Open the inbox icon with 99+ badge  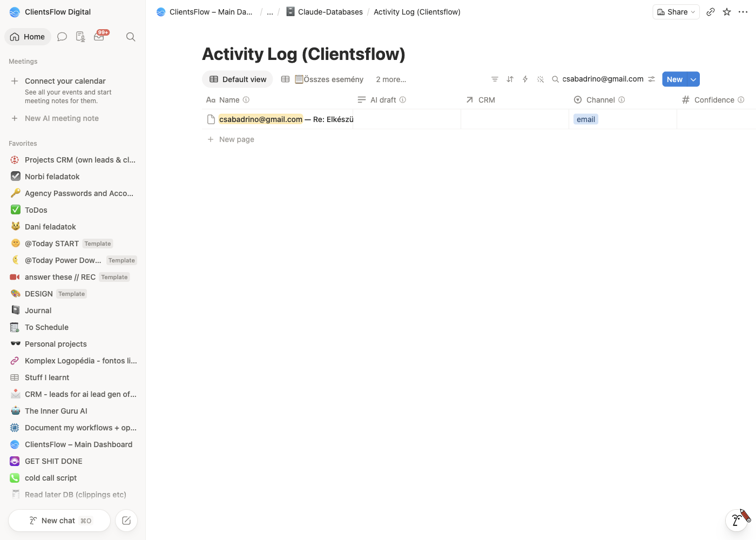(99, 36)
